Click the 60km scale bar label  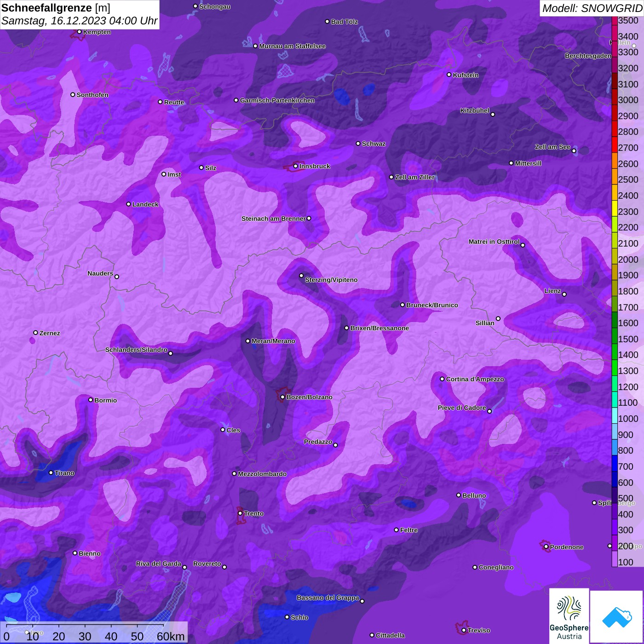(171, 637)
